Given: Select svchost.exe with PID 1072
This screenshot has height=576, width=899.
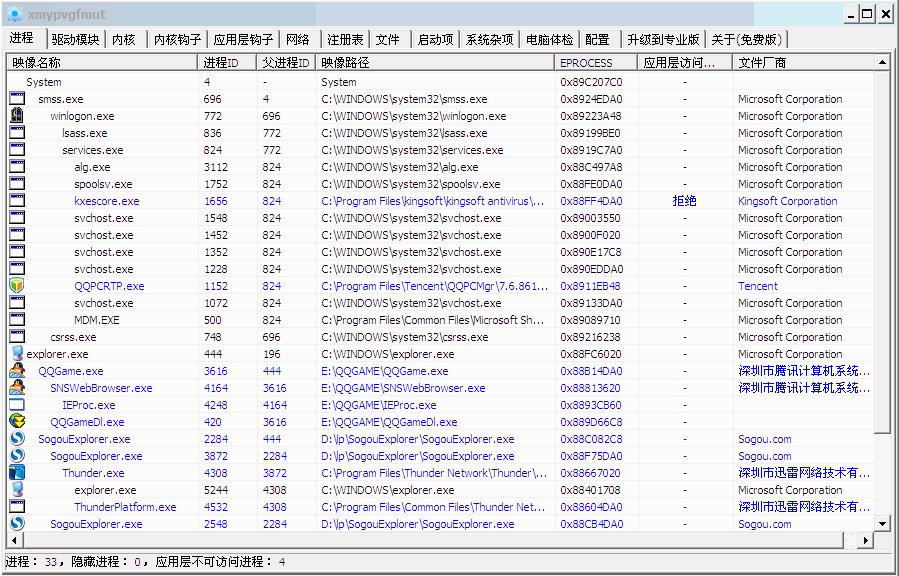Looking at the screenshot, I should 103,303.
